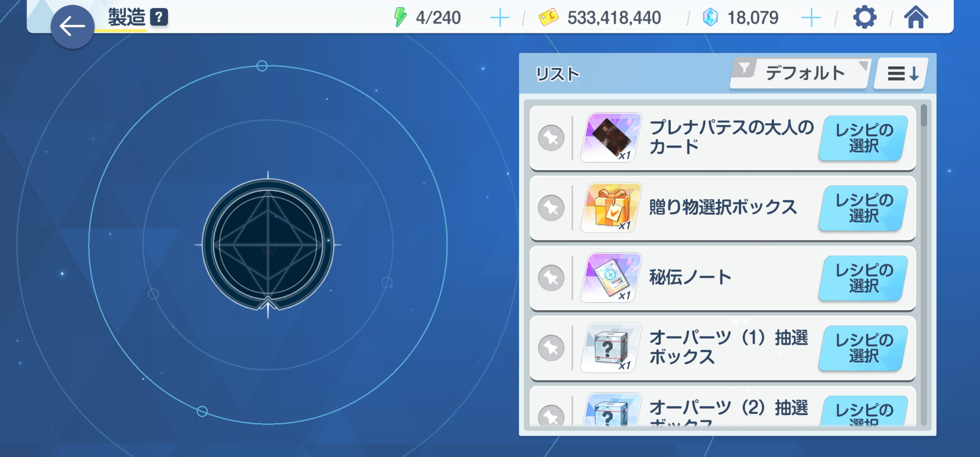Return to the home screen icon

(x=916, y=17)
